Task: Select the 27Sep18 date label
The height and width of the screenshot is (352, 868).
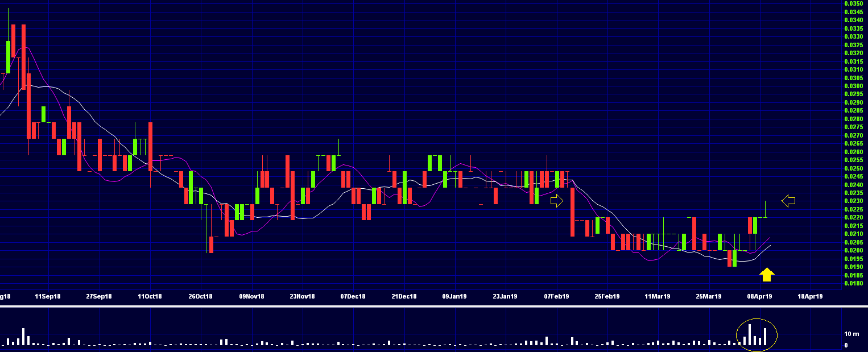Action: tap(98, 296)
